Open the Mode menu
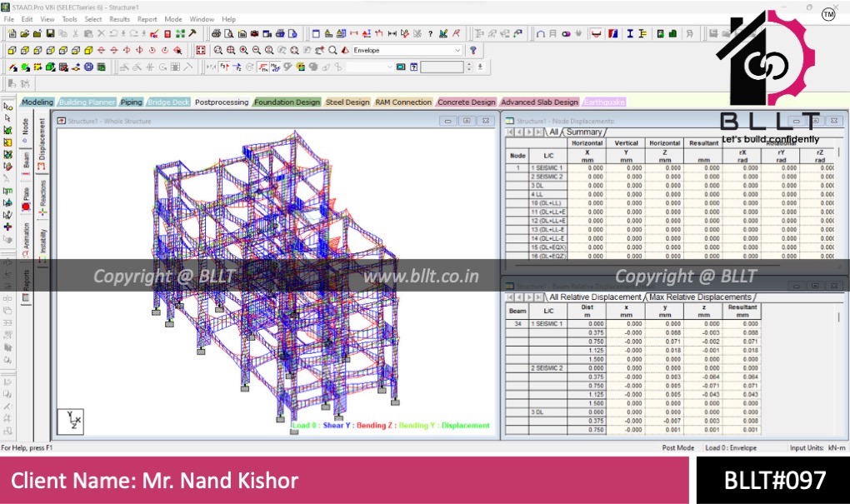Screen dimensions: 850x504 [173, 19]
